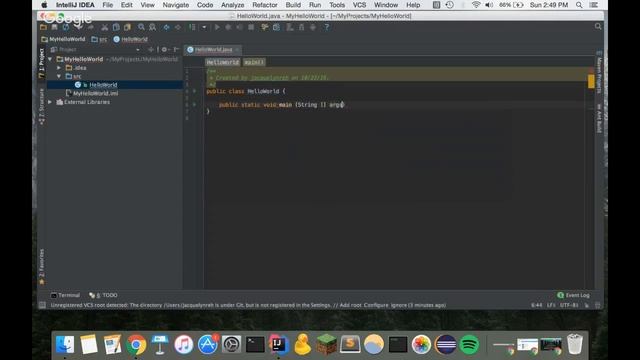Toggle the 1: Project side tab
The image size is (640, 360).
[x=42, y=63]
